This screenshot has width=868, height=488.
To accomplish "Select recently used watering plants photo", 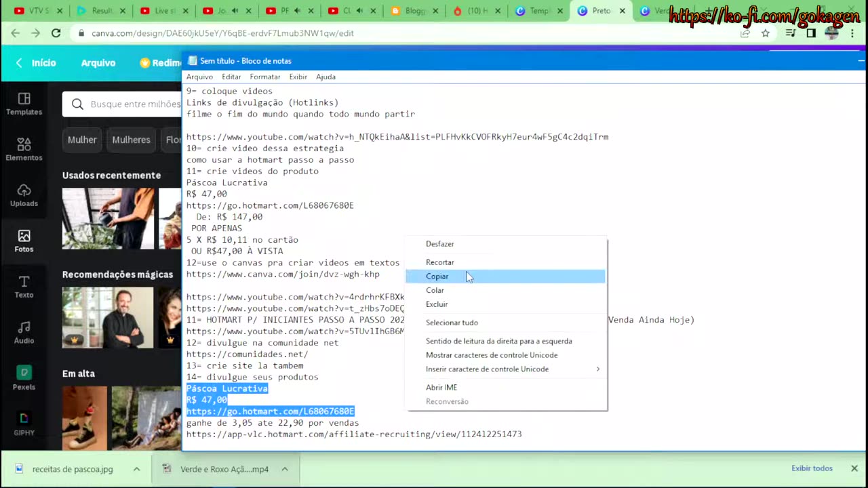I will pos(108,218).
